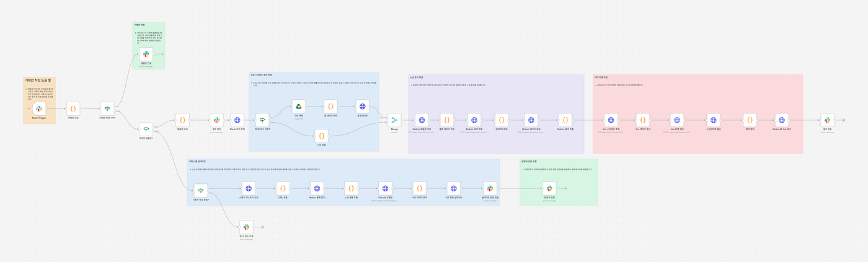Viewport: 868px width, 262px height.
Task: Open the 업데이트 완료 전송 Slack node
Action: click(x=490, y=188)
